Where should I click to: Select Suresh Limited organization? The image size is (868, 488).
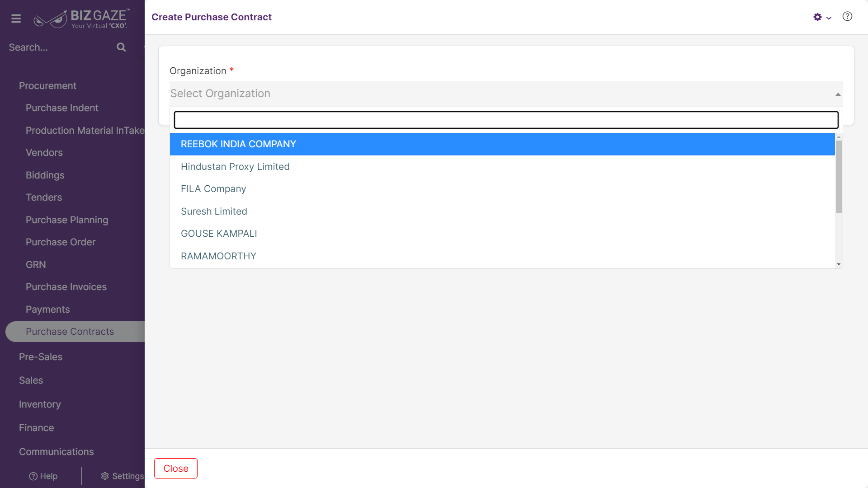(502, 211)
